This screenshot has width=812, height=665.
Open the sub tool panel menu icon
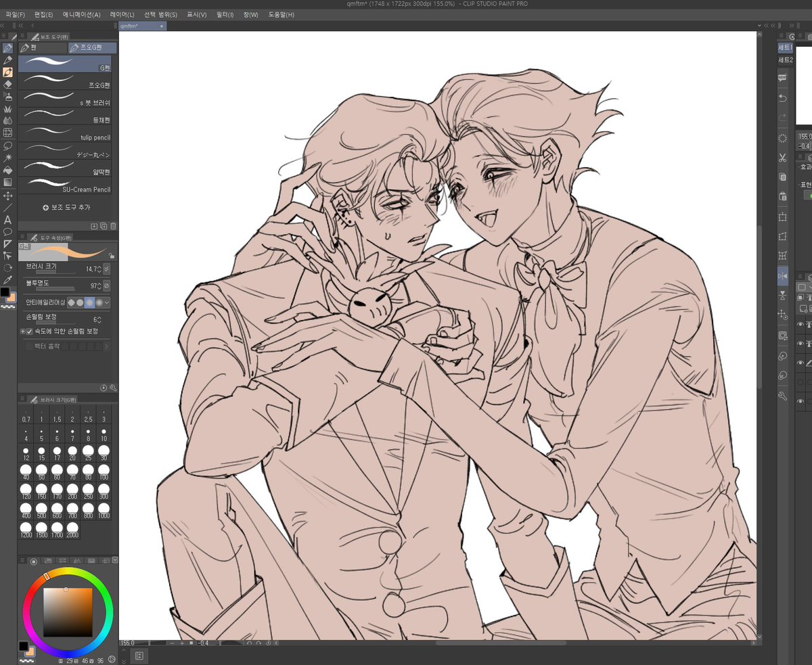tap(22, 37)
